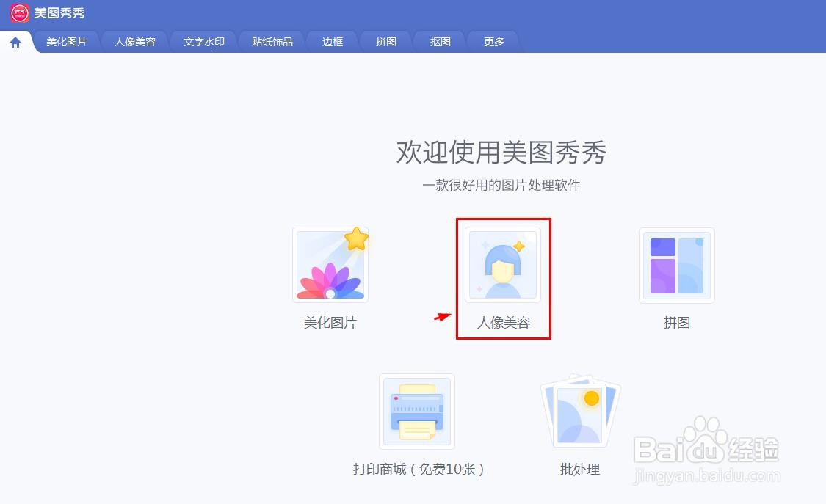The image size is (826, 504).
Task: Click the 人像美容 label under portrait icon
Action: (503, 323)
